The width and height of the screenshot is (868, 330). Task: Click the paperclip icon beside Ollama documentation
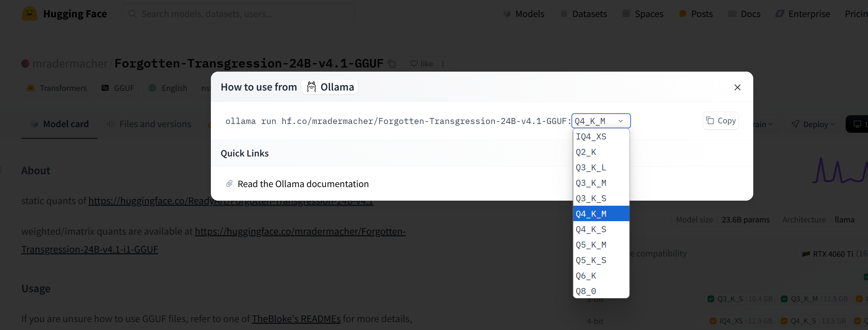click(x=229, y=184)
